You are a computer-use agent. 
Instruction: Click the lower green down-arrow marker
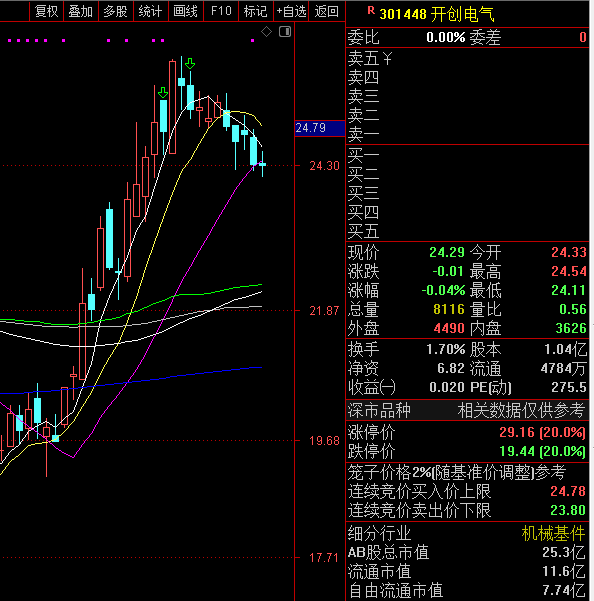(x=163, y=93)
